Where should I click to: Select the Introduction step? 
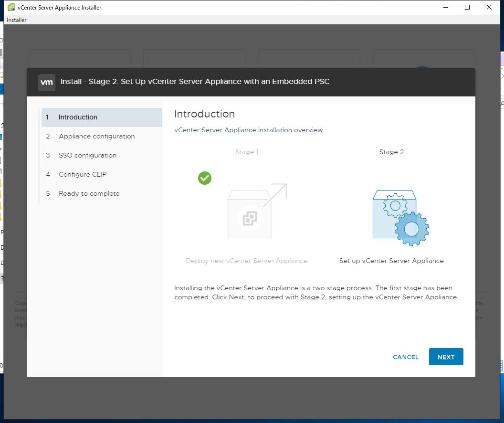pos(102,117)
